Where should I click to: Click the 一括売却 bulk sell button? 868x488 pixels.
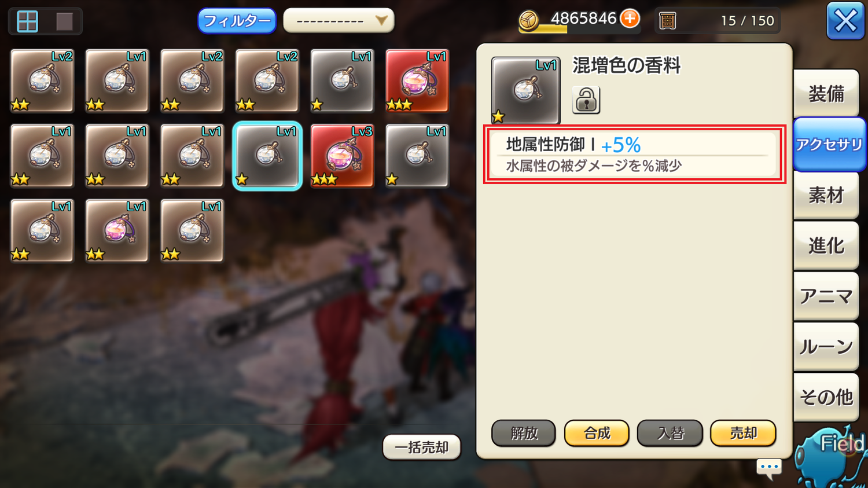pyautogui.click(x=421, y=447)
